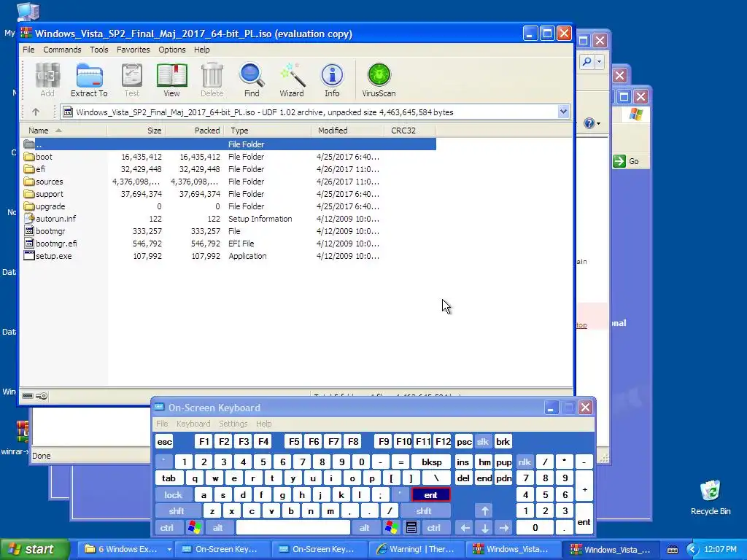Viewport: 747px width, 560px height.
Task: Open the Options menu
Action: [x=172, y=50]
